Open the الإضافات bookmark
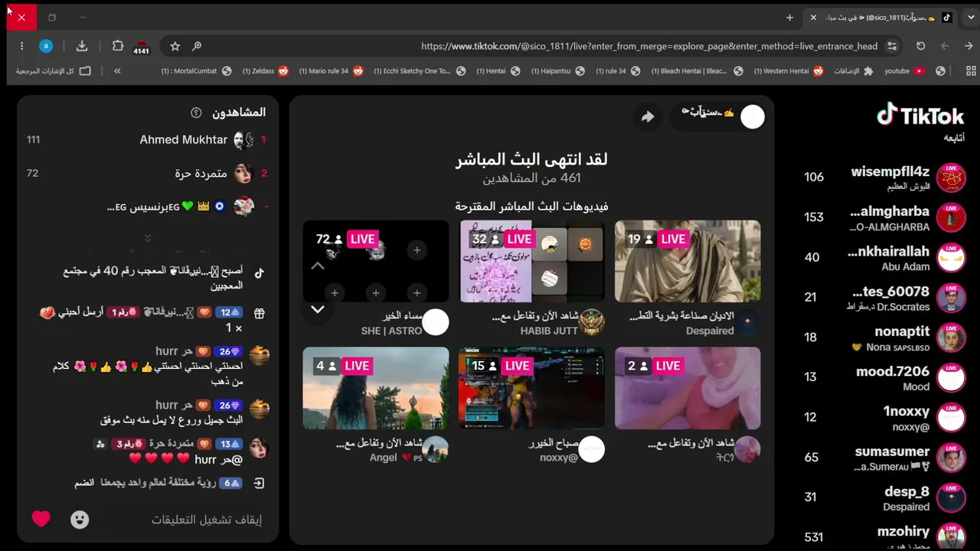This screenshot has height=551, width=980. [853, 71]
